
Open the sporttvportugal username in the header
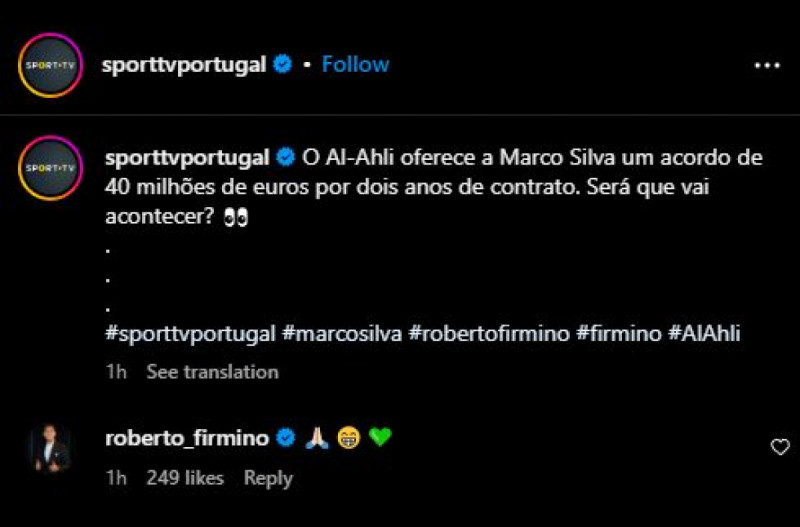[183, 65]
